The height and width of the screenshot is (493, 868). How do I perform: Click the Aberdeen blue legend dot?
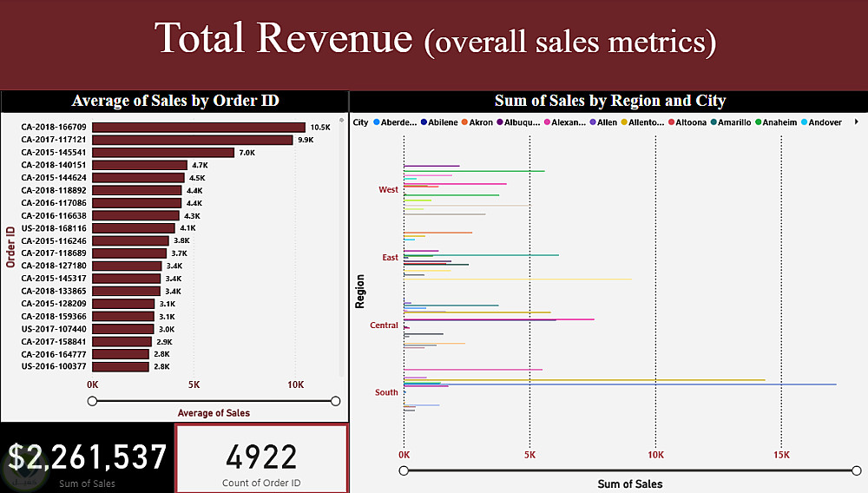tap(377, 122)
